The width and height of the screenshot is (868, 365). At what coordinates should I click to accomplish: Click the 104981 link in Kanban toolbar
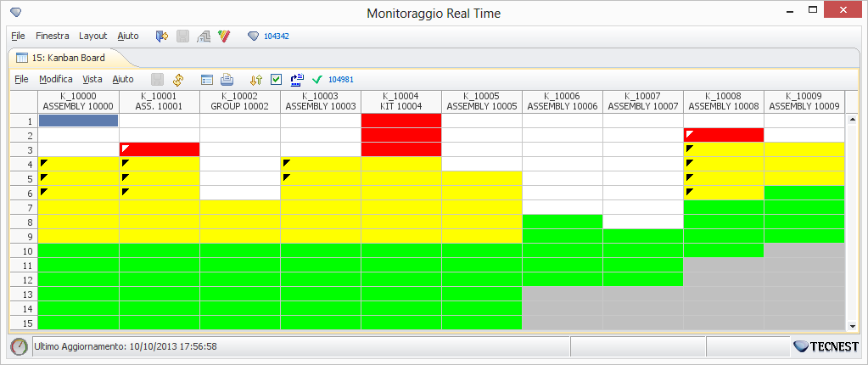tap(341, 80)
